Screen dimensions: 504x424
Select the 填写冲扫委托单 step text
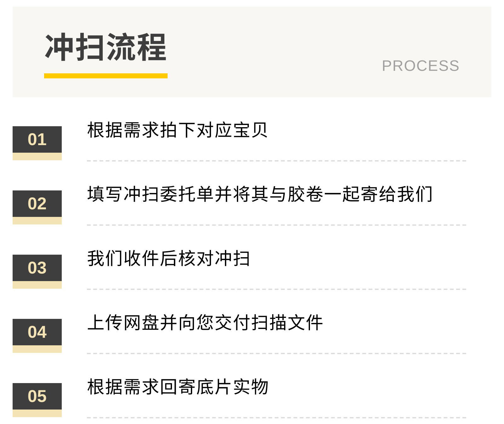click(260, 194)
